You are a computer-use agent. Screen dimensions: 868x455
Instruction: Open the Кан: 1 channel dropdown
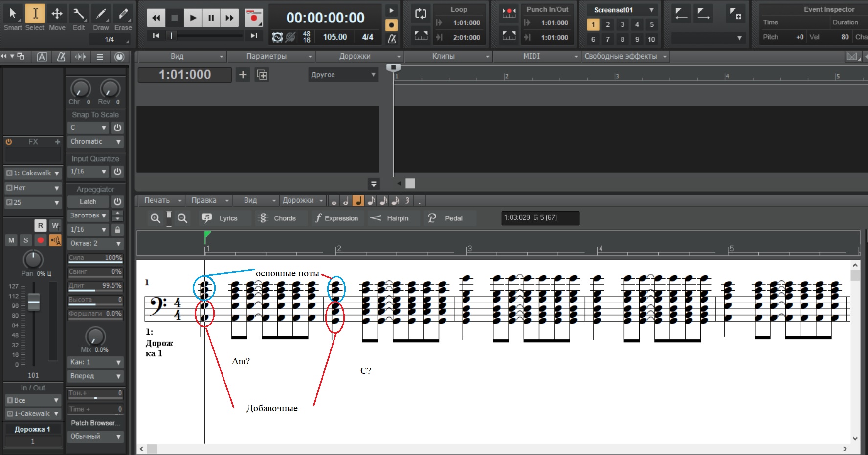click(95, 362)
